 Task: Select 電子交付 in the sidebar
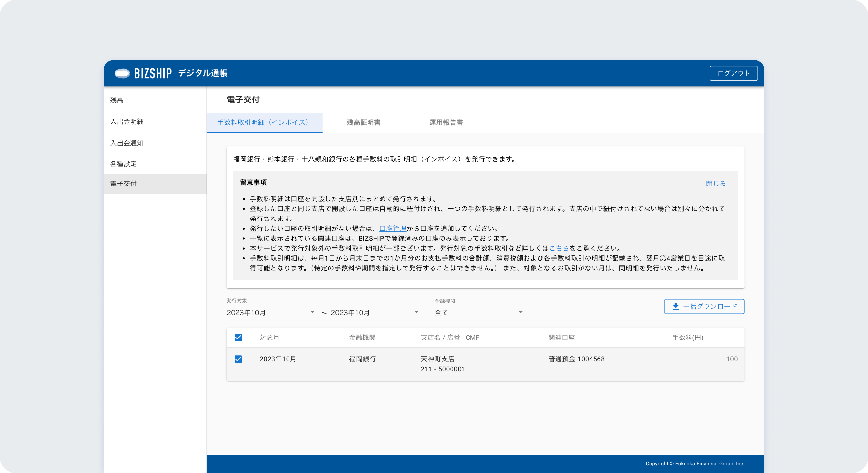click(x=155, y=184)
